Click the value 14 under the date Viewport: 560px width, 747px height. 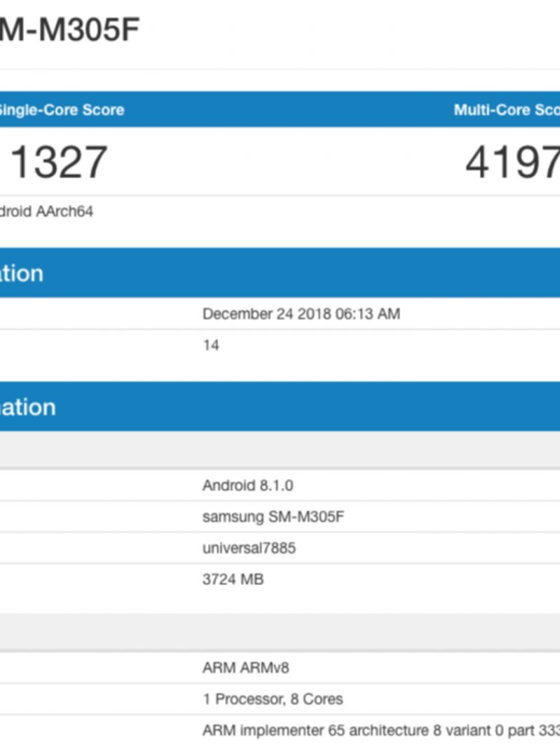[x=211, y=345]
